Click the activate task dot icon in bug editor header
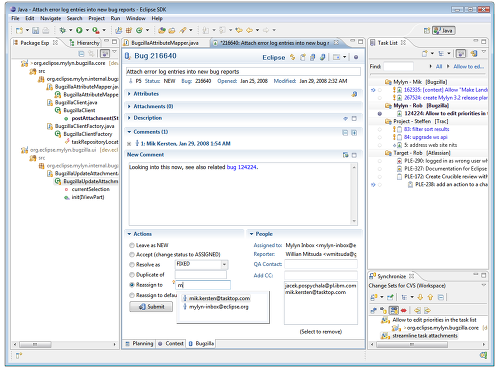The height and width of the screenshot is (372, 500). pos(356,57)
